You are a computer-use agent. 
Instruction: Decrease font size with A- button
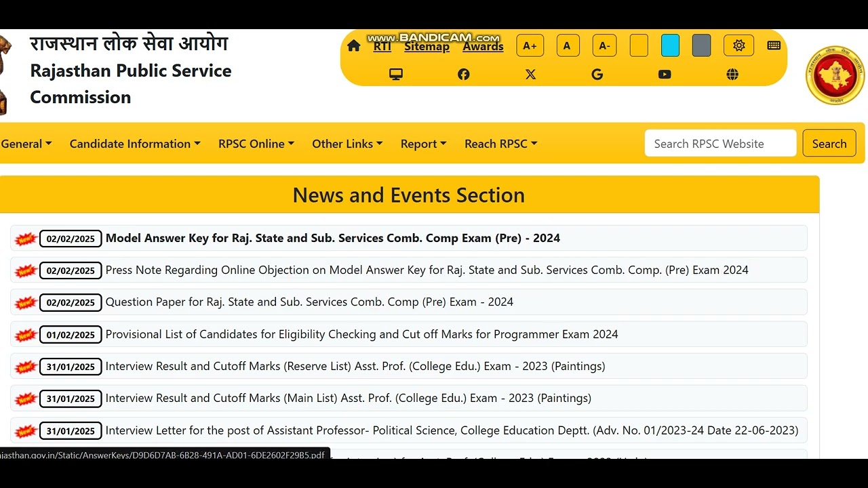pos(604,46)
